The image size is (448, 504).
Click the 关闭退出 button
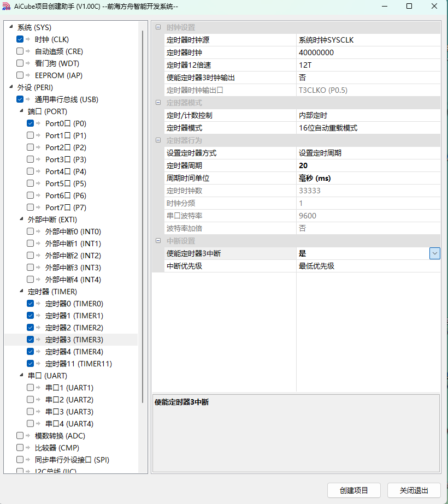point(414,490)
